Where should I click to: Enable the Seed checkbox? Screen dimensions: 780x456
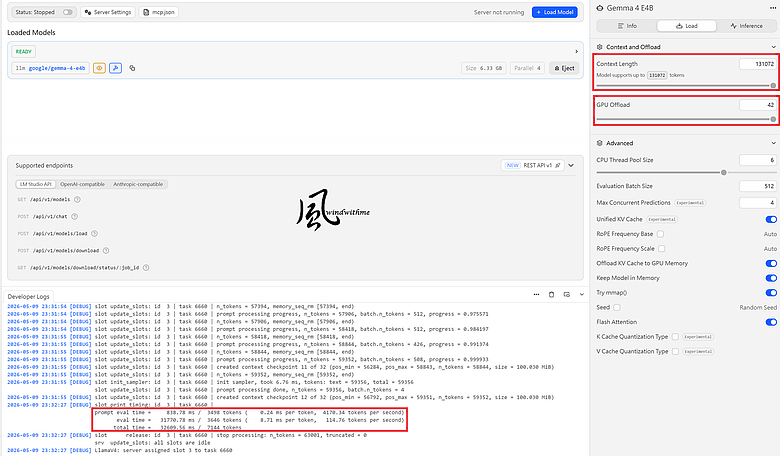617,307
